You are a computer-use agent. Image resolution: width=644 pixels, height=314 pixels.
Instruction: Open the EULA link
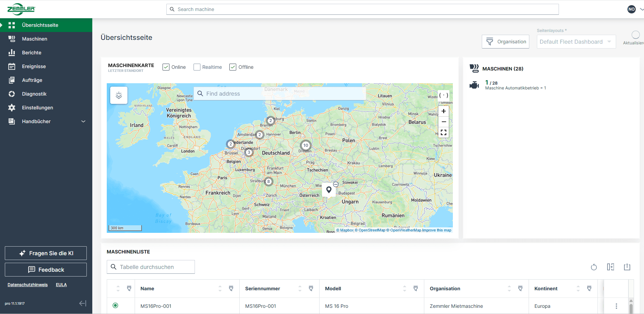(x=61, y=285)
